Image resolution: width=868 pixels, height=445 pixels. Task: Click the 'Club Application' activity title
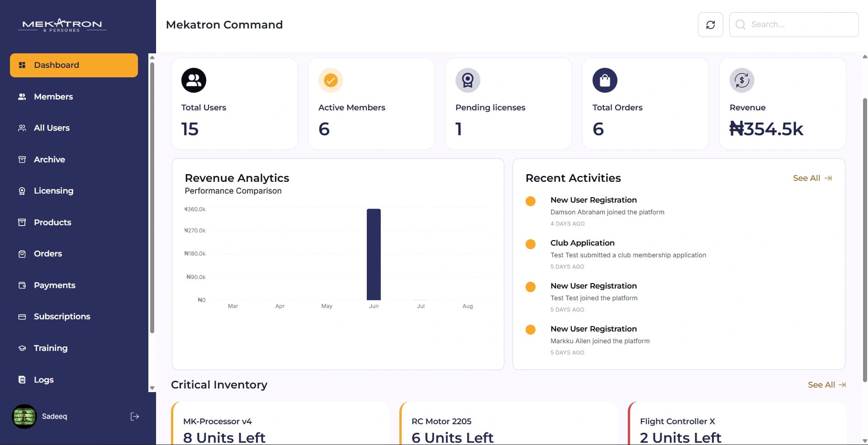[582, 243]
